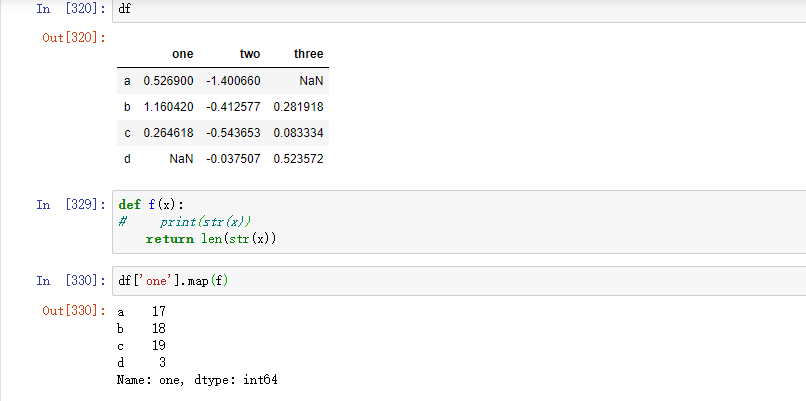Select row index 'a' in dataframe output
The width and height of the screenshot is (806, 401).
(x=127, y=80)
